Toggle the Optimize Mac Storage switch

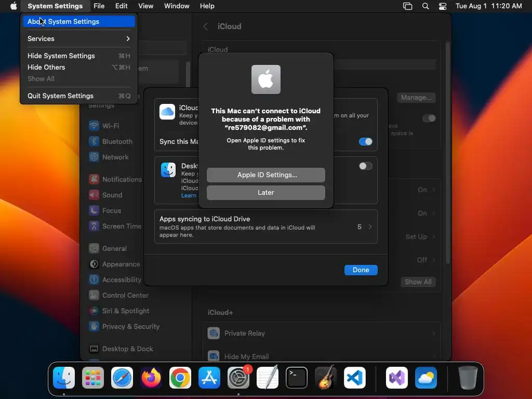tap(429, 118)
